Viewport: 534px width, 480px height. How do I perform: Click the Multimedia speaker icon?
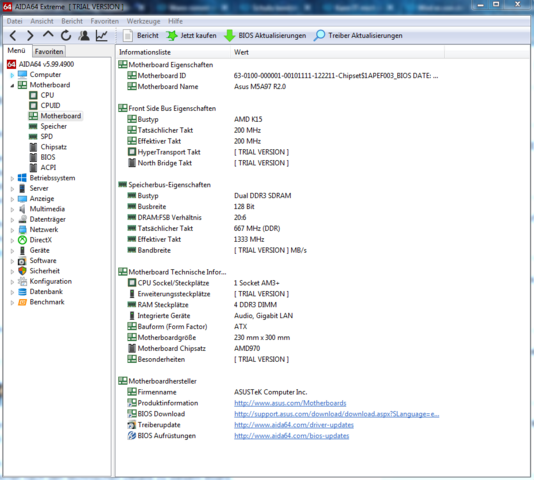[x=22, y=209]
